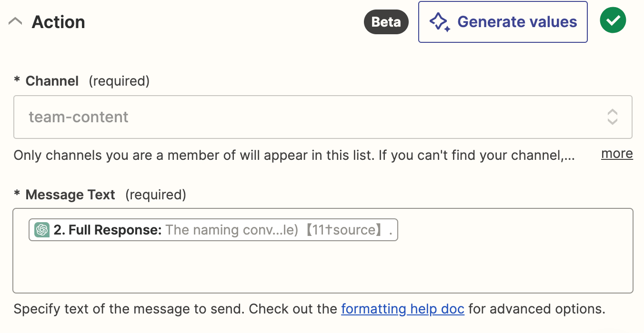Click the Message Text field label
The width and height of the screenshot is (644, 333).
click(70, 195)
